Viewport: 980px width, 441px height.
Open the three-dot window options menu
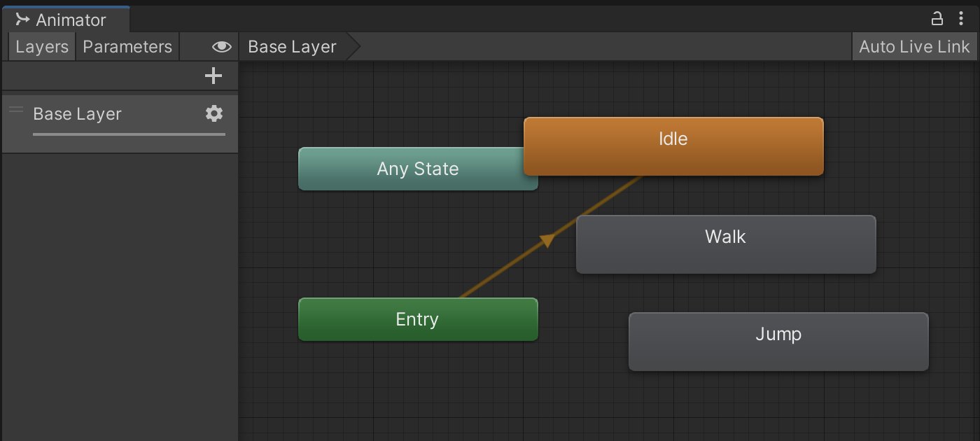(961, 19)
